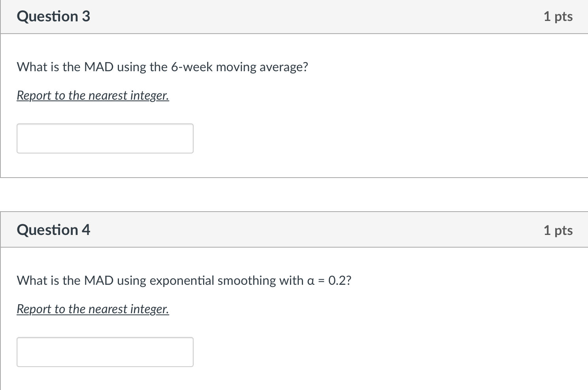This screenshot has height=390, width=588.
Task: Click the Question 4 heading
Action: tap(53, 230)
